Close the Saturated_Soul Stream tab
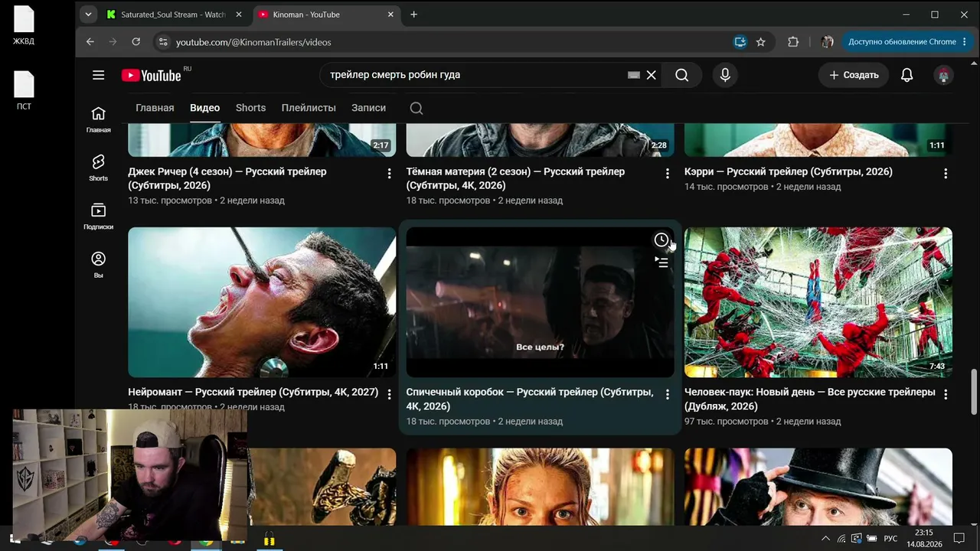 [x=239, y=15]
